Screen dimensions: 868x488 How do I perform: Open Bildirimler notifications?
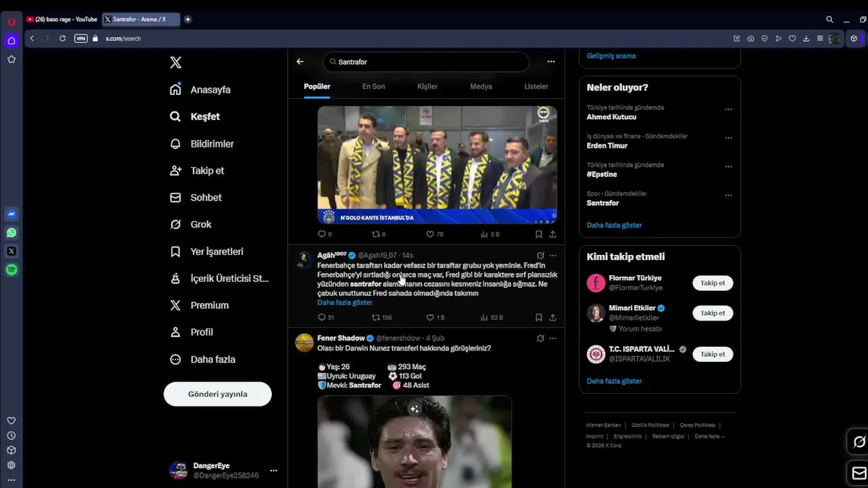[x=201, y=144]
